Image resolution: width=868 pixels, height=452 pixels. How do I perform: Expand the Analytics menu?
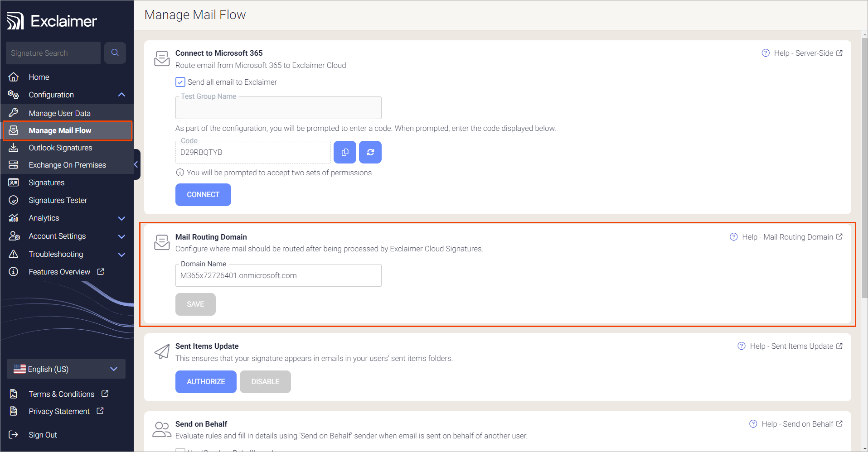(x=121, y=218)
